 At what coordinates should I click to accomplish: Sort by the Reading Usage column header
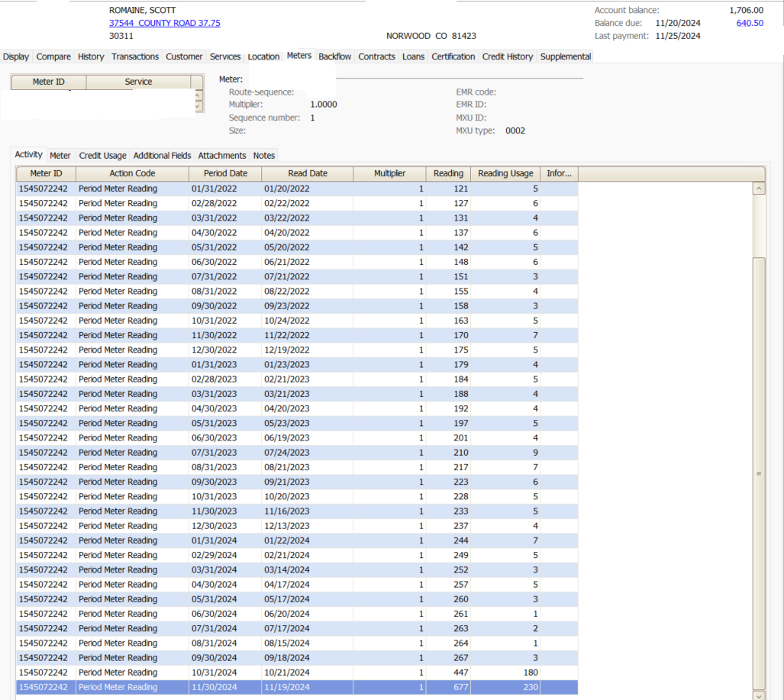coord(505,173)
